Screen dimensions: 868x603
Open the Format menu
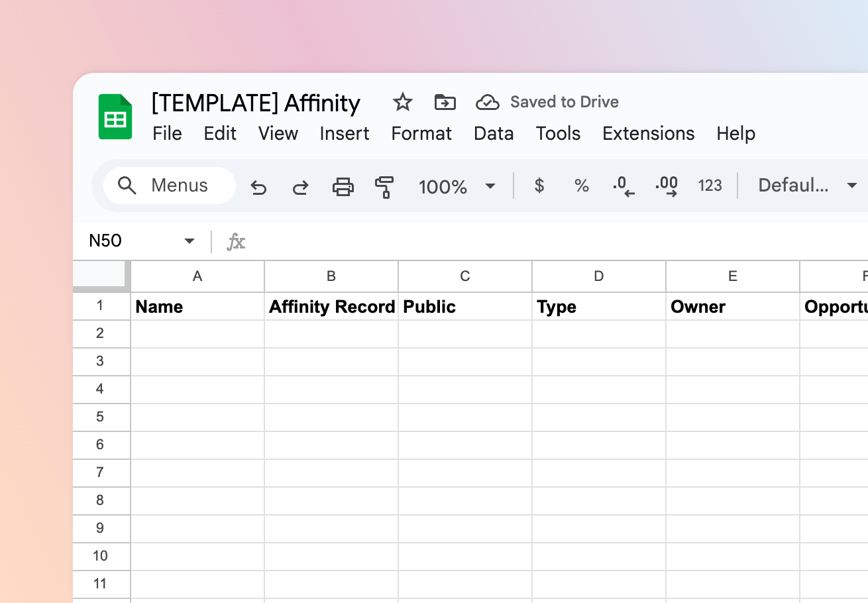point(421,133)
